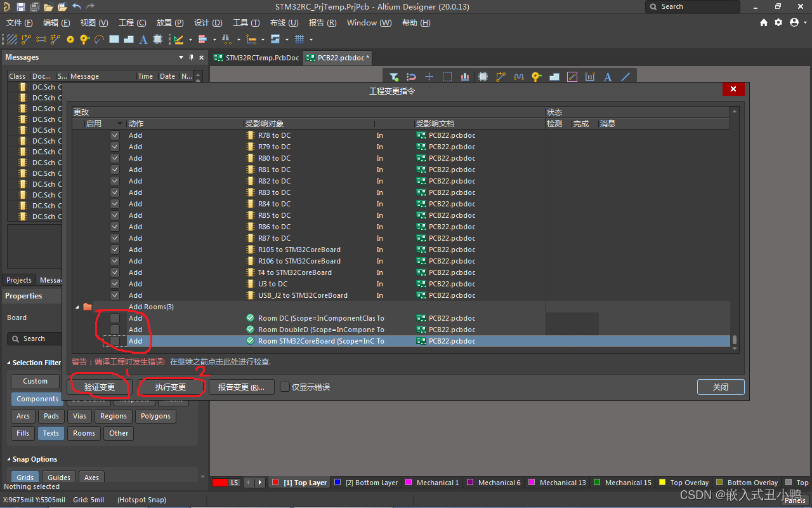This screenshot has width=812, height=508.
Task: Click the 执行变更 button
Action: (171, 387)
